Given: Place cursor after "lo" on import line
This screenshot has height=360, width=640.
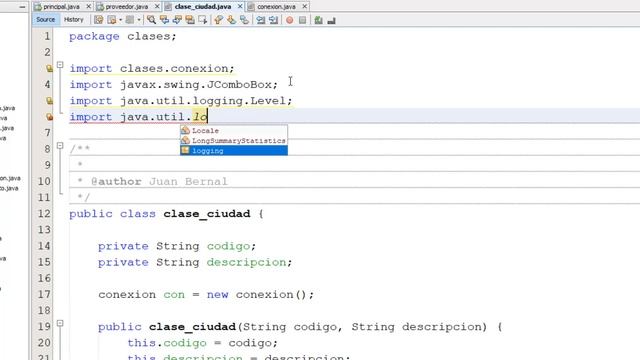Looking at the screenshot, I should pyautogui.click(x=208, y=117).
